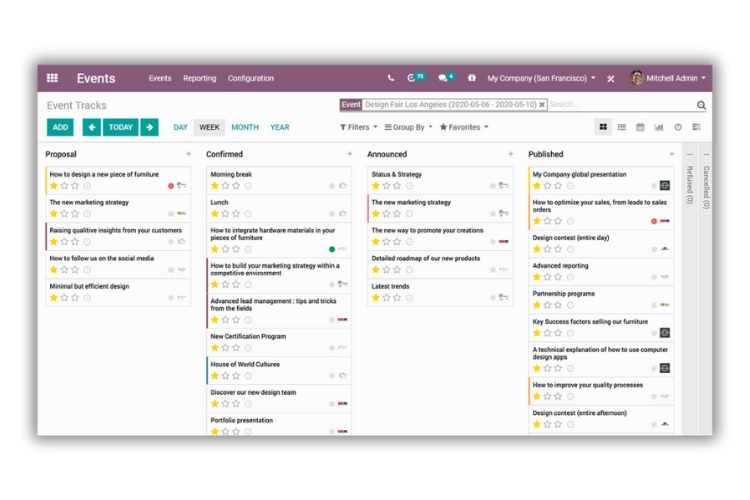Add a card to Published column

coord(672,154)
